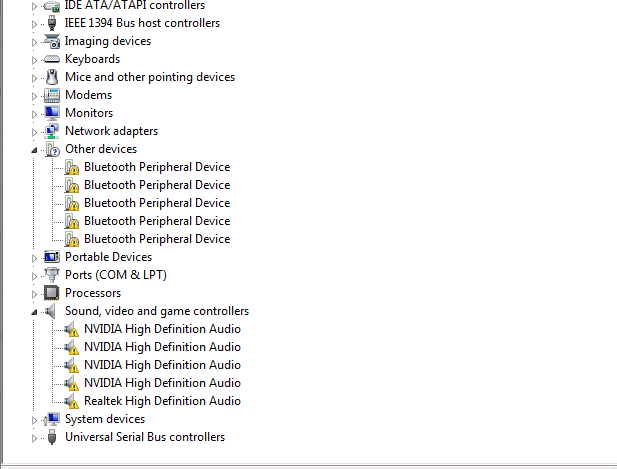Expand the Imaging devices node
The image size is (617, 469).
pos(34,42)
